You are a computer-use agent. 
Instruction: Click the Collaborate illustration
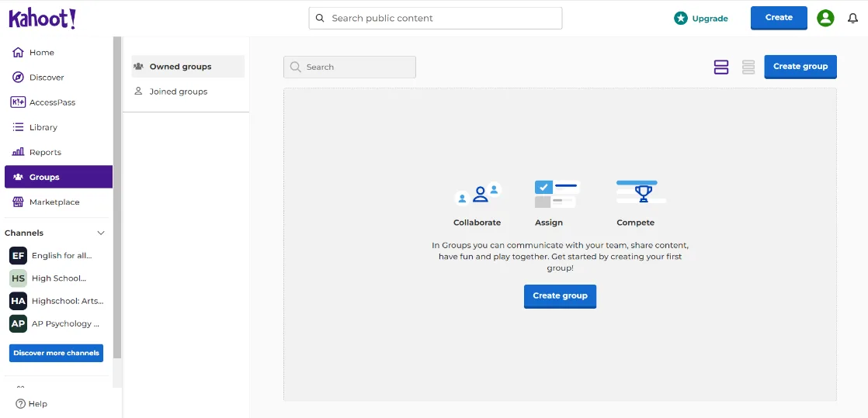click(477, 194)
